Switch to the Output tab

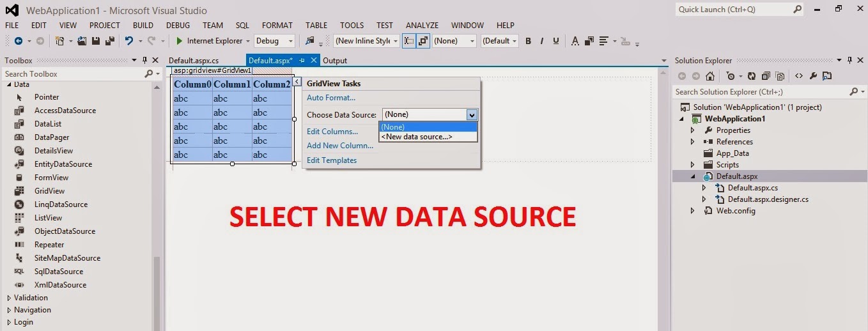[335, 61]
